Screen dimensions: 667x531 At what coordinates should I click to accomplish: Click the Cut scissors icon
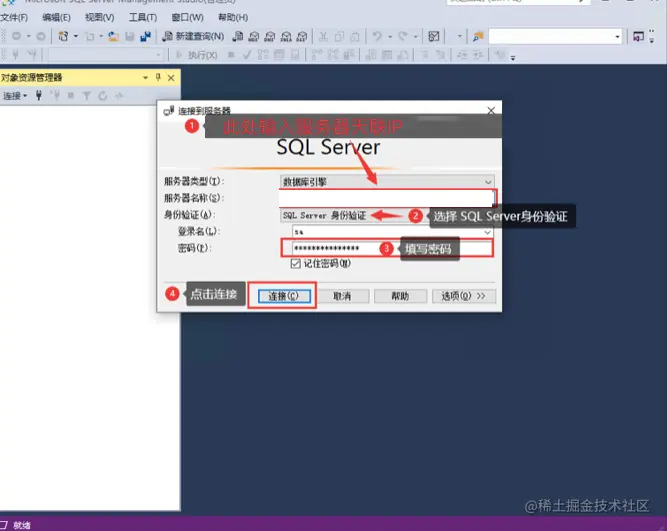click(323, 37)
